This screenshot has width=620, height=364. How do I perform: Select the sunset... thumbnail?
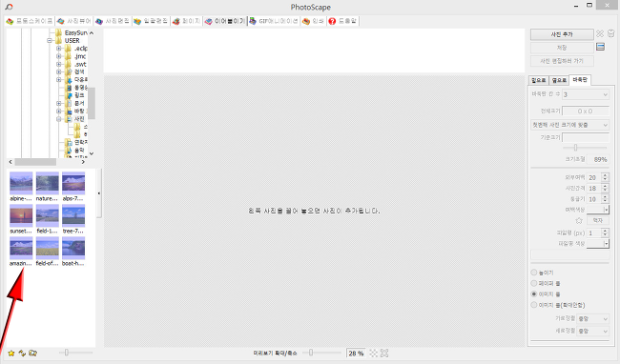tap(21, 219)
